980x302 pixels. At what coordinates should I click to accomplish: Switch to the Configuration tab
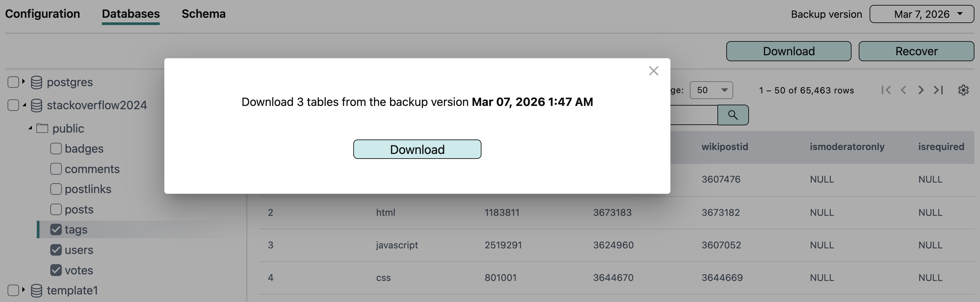pyautogui.click(x=42, y=14)
